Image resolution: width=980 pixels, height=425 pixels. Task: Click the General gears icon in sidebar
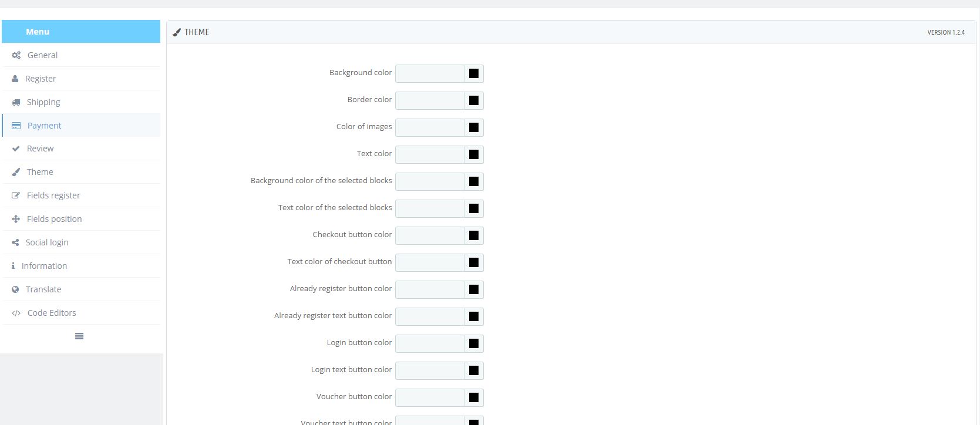click(x=16, y=55)
